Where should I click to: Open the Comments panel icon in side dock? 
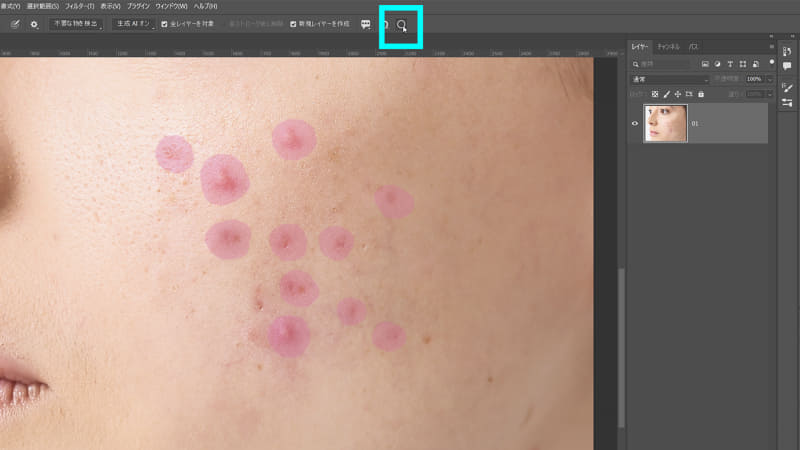point(787,66)
